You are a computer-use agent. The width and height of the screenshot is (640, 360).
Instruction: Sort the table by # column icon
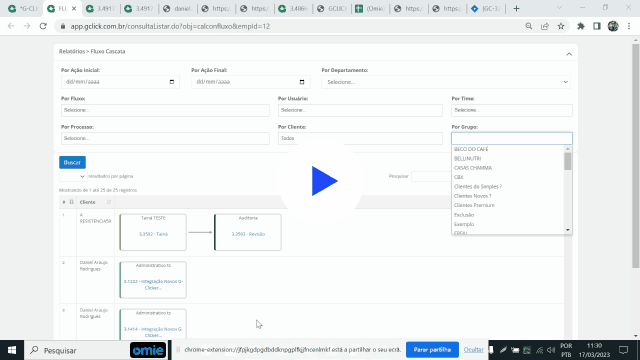pyautogui.click(x=71, y=202)
